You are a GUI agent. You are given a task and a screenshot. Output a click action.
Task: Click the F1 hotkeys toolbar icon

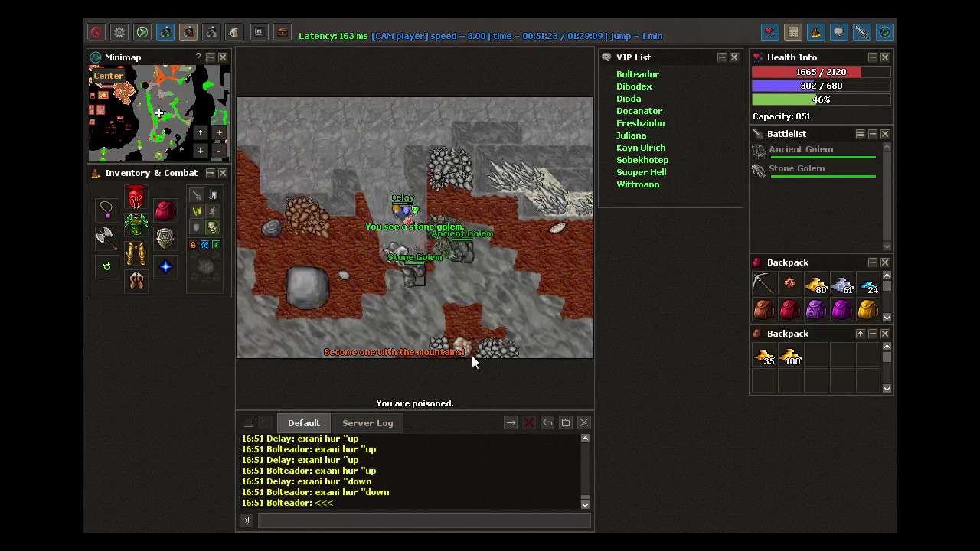click(x=259, y=32)
